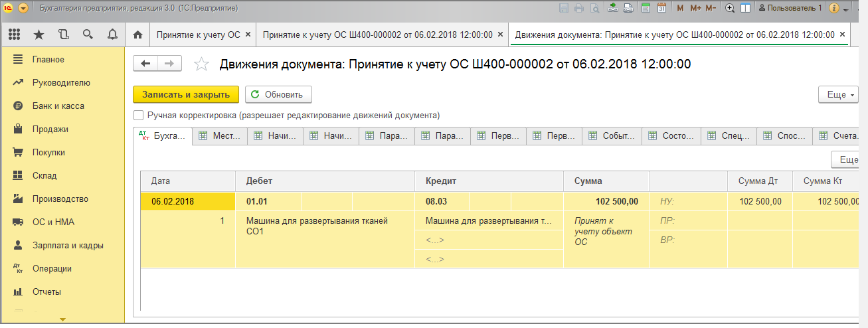Go forward with the right arrow button
The image size is (868, 328).
click(170, 63)
